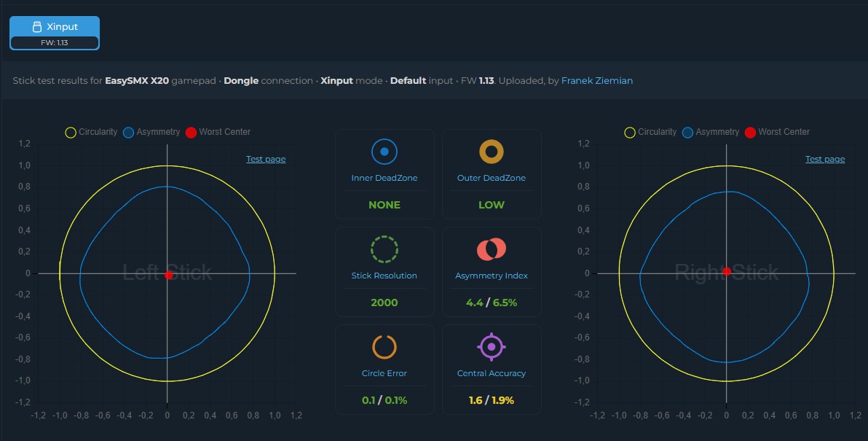Open Test page link on left chart
The image size is (868, 441).
[x=266, y=159]
